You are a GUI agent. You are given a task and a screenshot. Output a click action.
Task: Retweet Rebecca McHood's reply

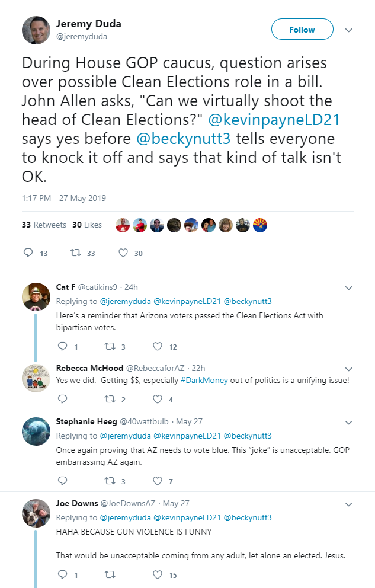(x=110, y=400)
